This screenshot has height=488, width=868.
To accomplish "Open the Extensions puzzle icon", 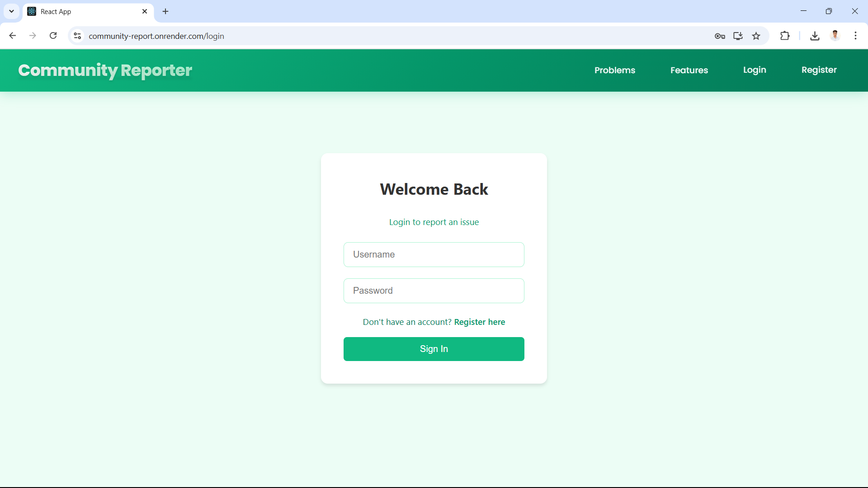I will [785, 36].
